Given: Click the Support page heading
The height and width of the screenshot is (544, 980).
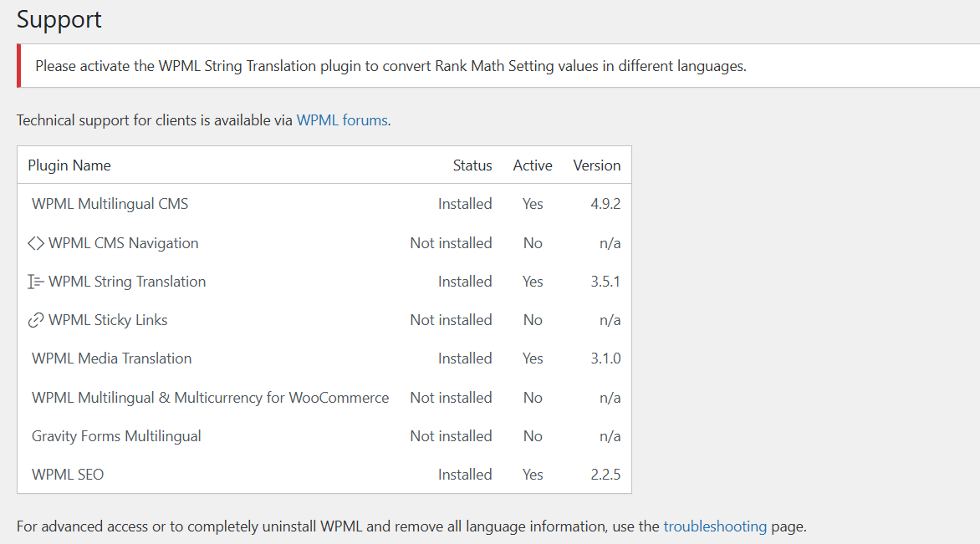Looking at the screenshot, I should 59,19.
